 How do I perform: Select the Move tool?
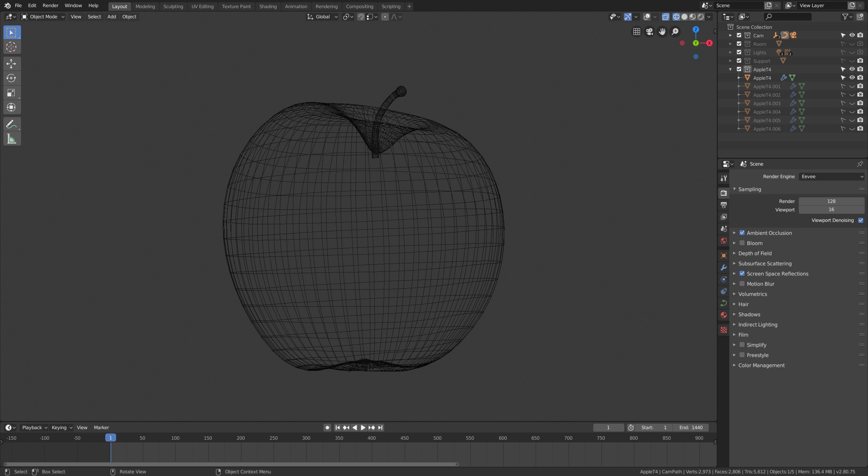pyautogui.click(x=12, y=63)
